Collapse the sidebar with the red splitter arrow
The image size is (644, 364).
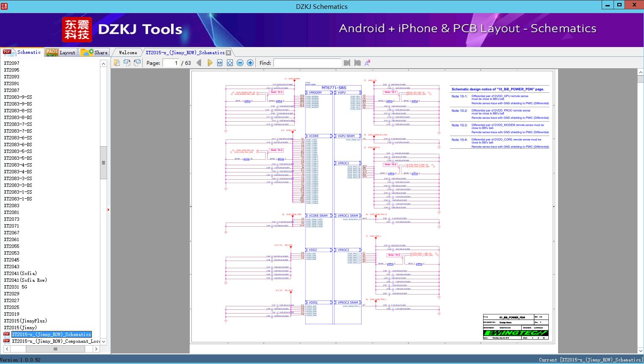[109, 209]
